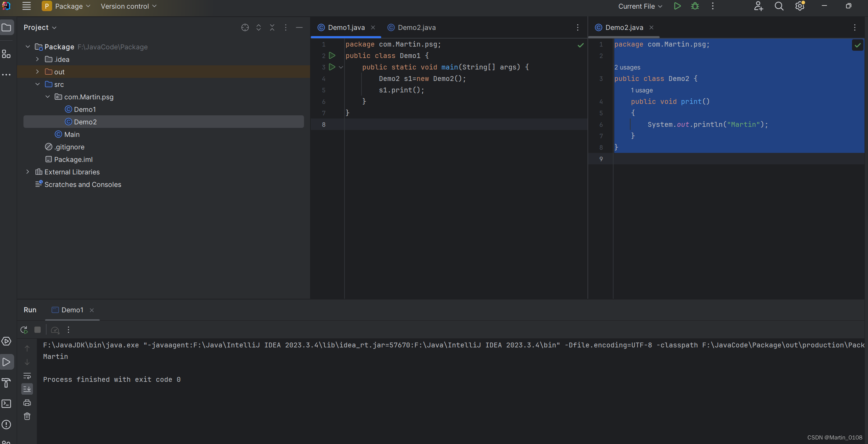Select Demo1 class in project tree
The height and width of the screenshot is (444, 868).
click(x=84, y=109)
